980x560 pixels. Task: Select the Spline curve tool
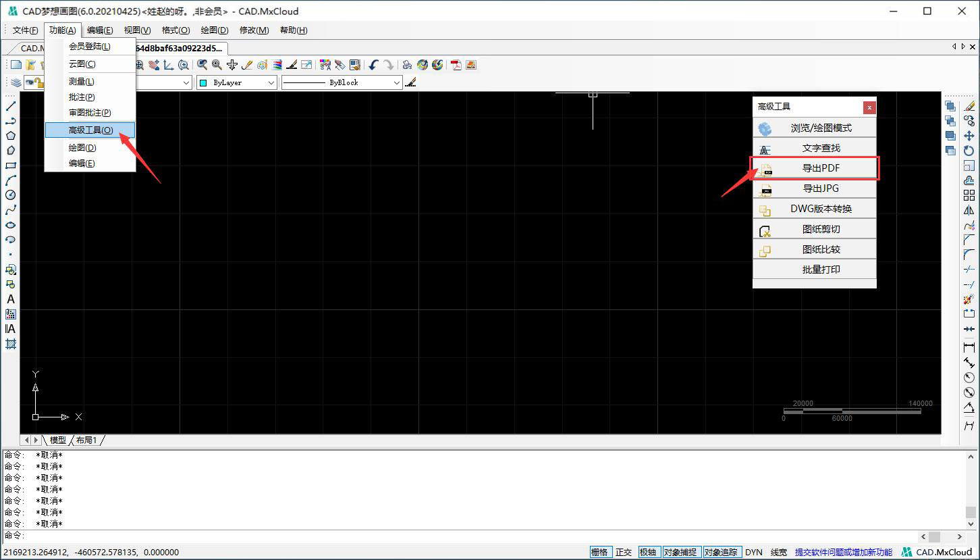[x=11, y=210]
